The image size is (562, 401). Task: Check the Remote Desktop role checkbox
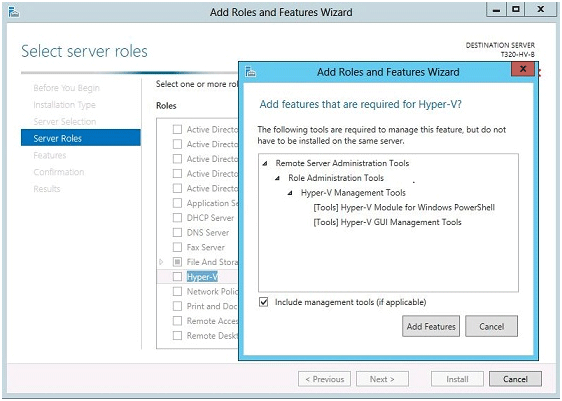(177, 336)
